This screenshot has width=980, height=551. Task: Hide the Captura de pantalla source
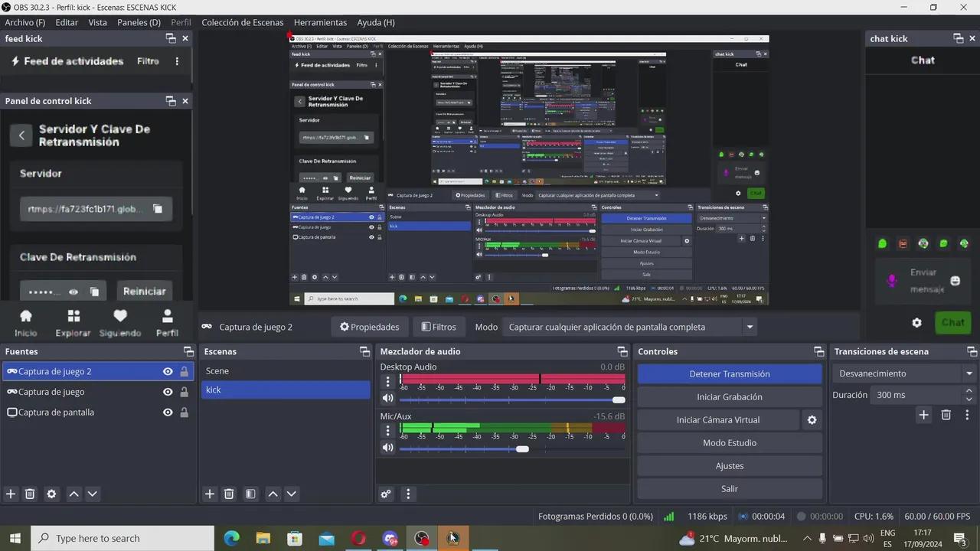(x=167, y=412)
